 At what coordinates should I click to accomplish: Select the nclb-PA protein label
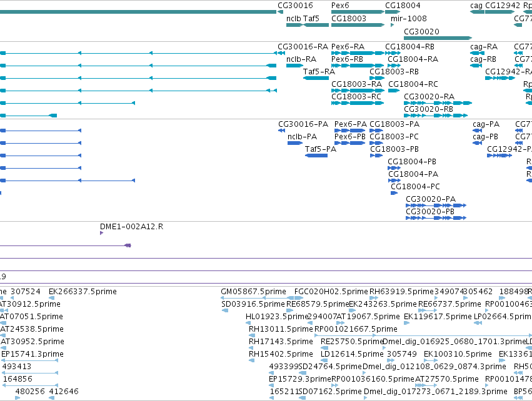click(x=303, y=137)
